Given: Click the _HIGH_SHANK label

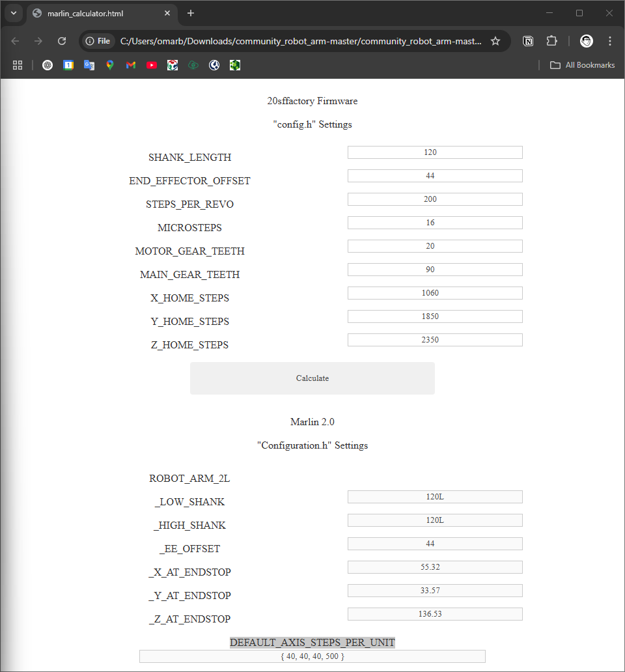Looking at the screenshot, I should pos(189,525).
